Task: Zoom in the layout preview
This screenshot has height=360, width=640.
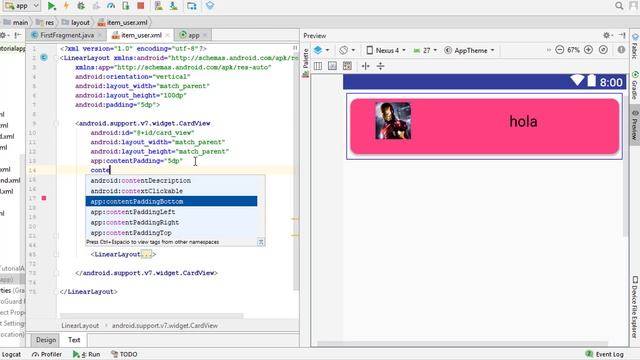Action: (x=588, y=50)
